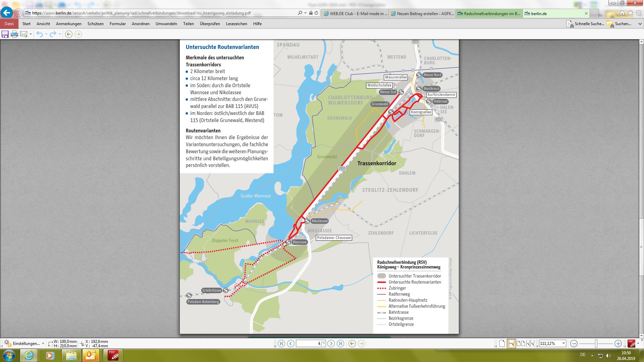Open the Hilfe menu

(x=258, y=24)
